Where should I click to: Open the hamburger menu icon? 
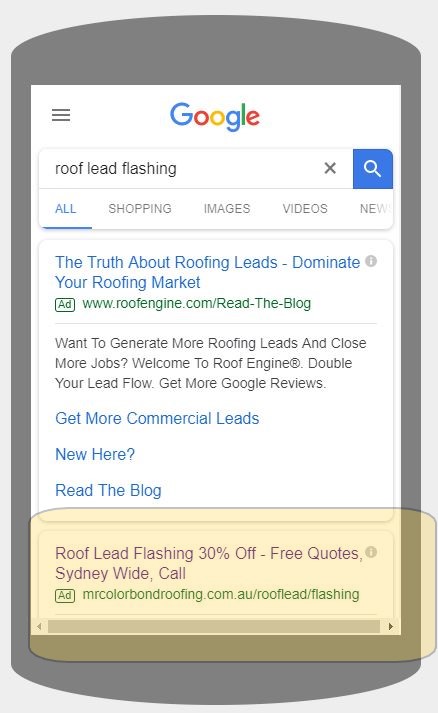61,115
